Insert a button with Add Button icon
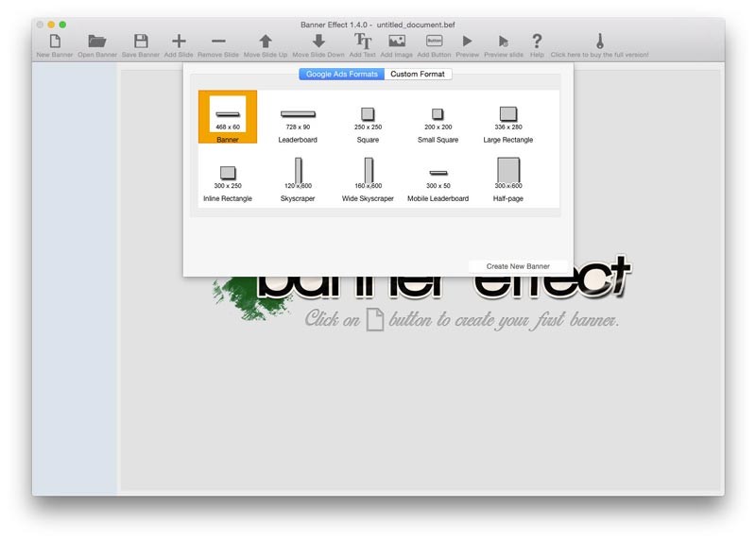Viewport: 756px width, 541px height. click(434, 42)
